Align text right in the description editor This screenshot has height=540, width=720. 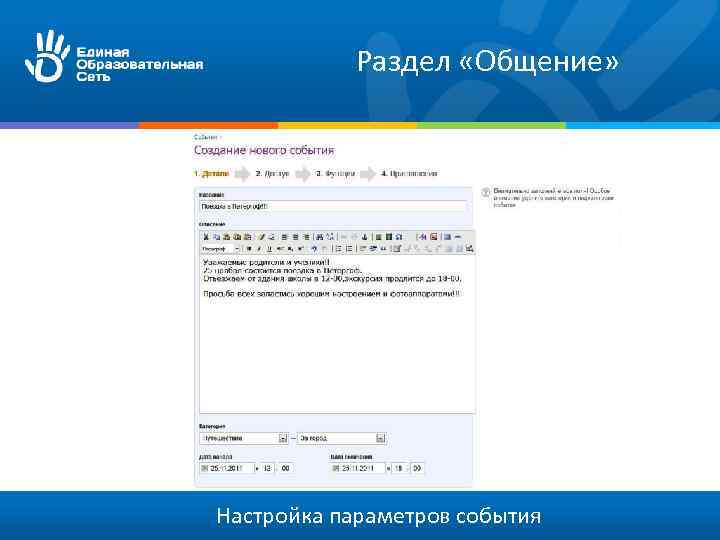pos(306,237)
